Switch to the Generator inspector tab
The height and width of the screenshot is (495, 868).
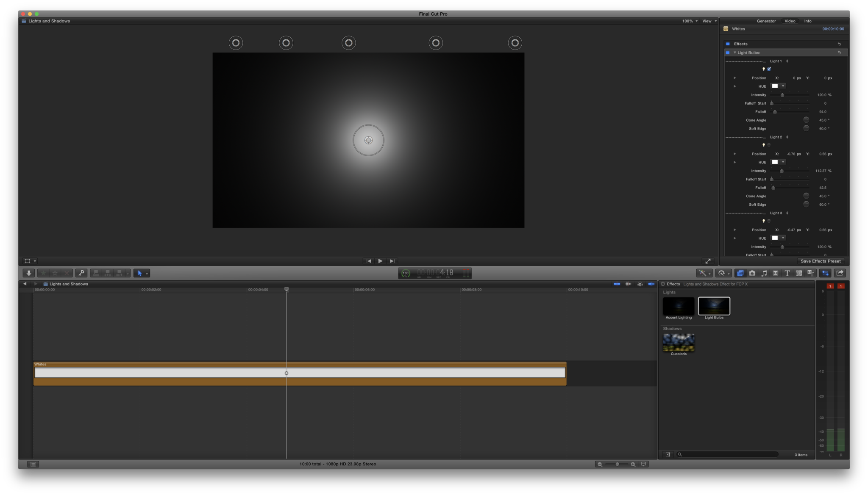click(766, 21)
